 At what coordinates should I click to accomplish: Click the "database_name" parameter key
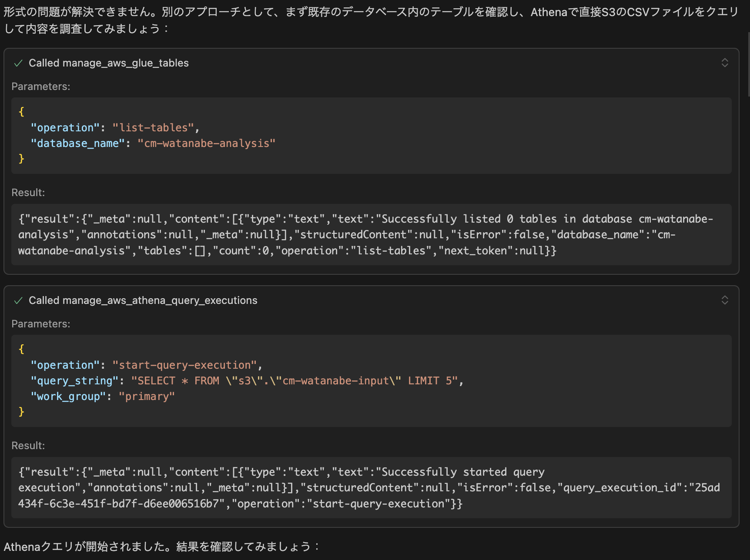tap(78, 143)
